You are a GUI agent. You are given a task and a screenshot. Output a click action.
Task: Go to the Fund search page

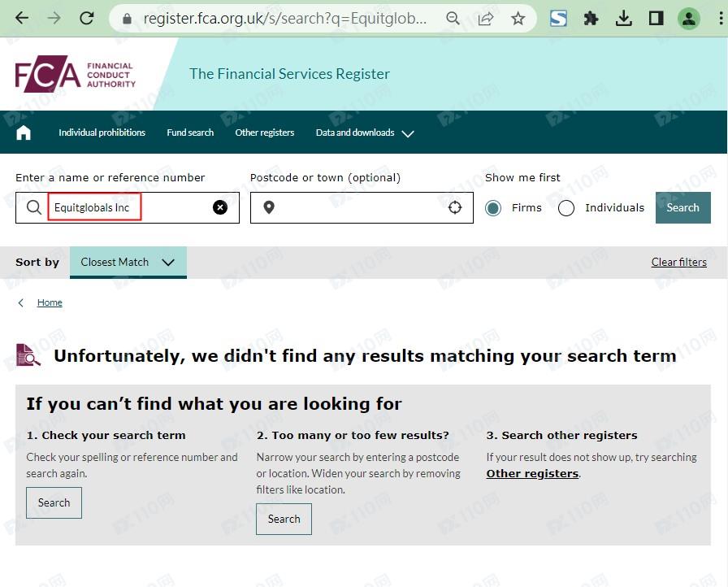point(190,133)
